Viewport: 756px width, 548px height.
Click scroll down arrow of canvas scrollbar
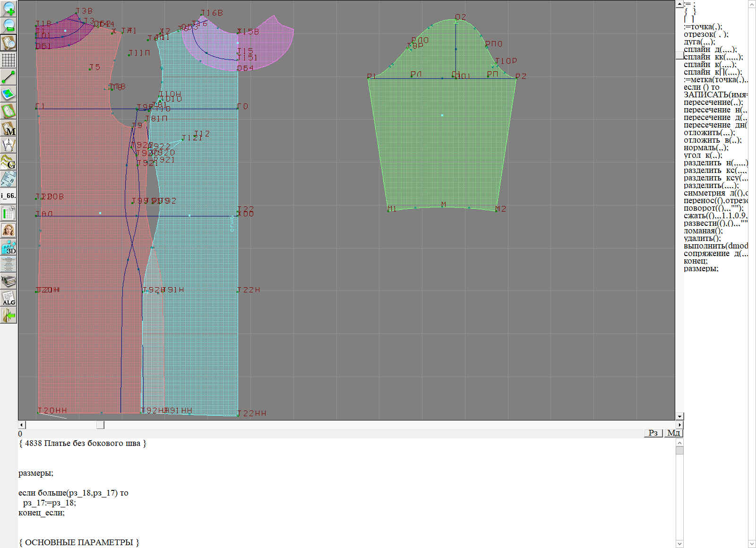coord(679,416)
